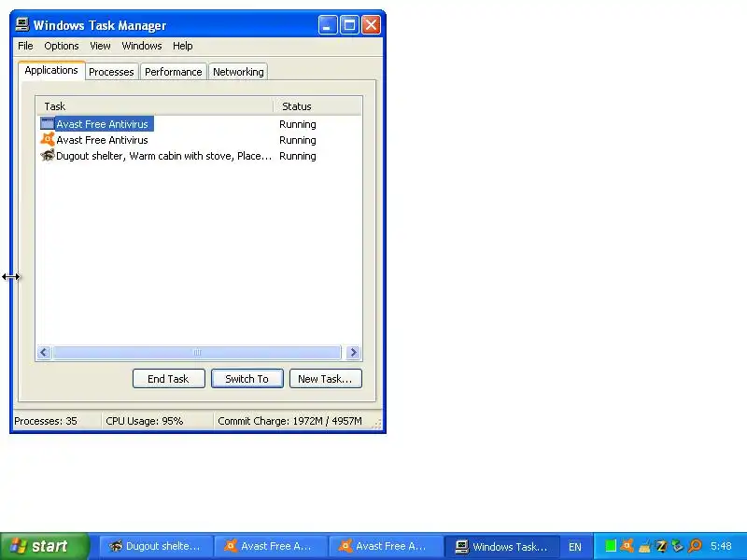Click the Dugout shelter task's raccoon icon

pyautogui.click(x=48, y=155)
